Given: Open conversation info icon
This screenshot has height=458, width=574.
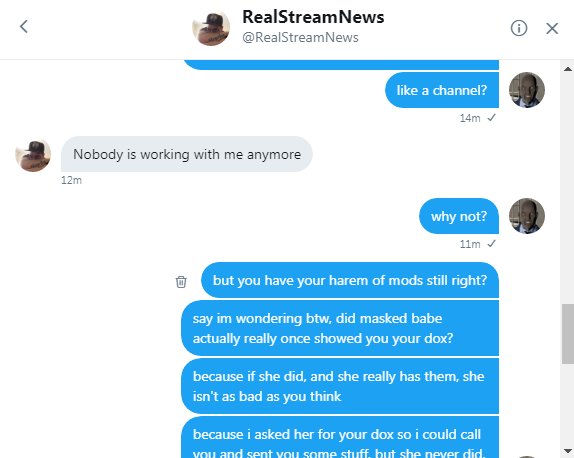Looking at the screenshot, I should pyautogui.click(x=519, y=28).
